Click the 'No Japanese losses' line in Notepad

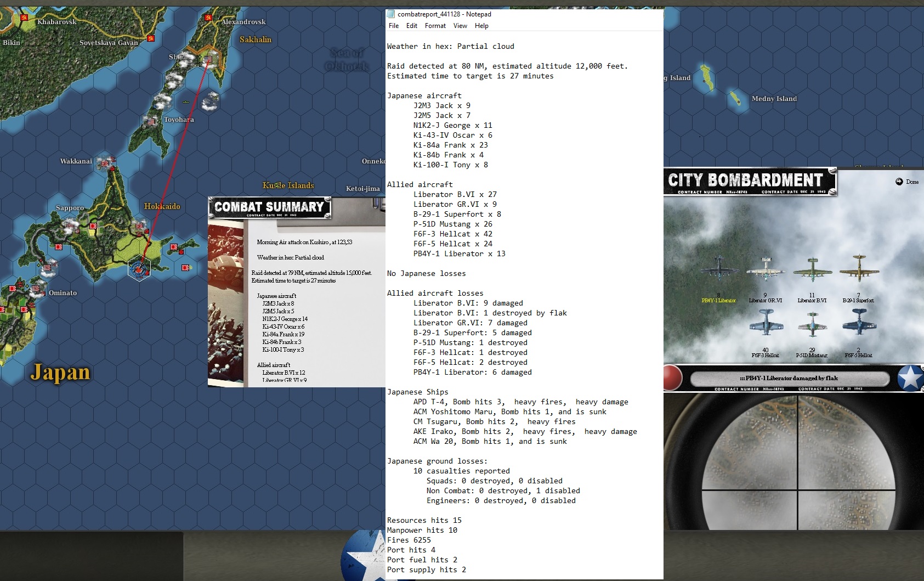tap(427, 273)
